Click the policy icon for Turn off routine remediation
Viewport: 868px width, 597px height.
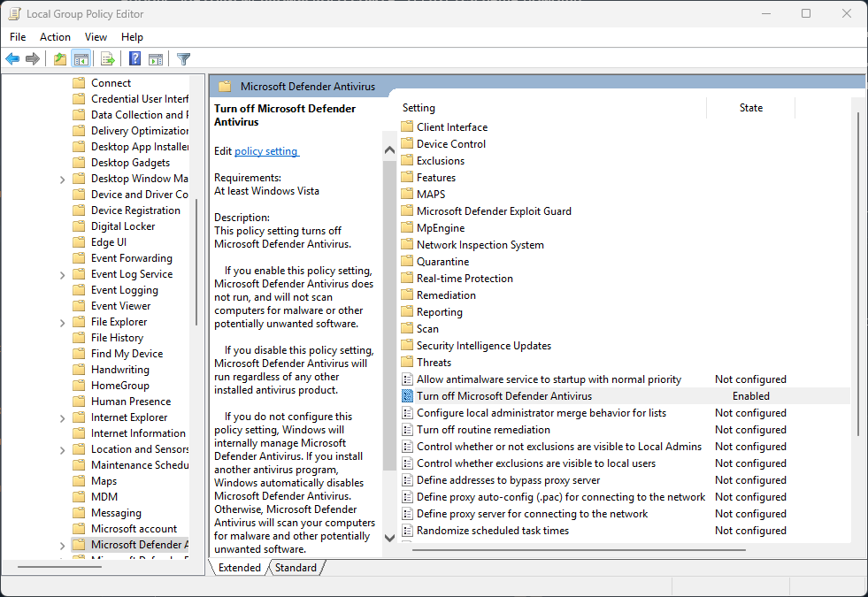[x=407, y=429]
